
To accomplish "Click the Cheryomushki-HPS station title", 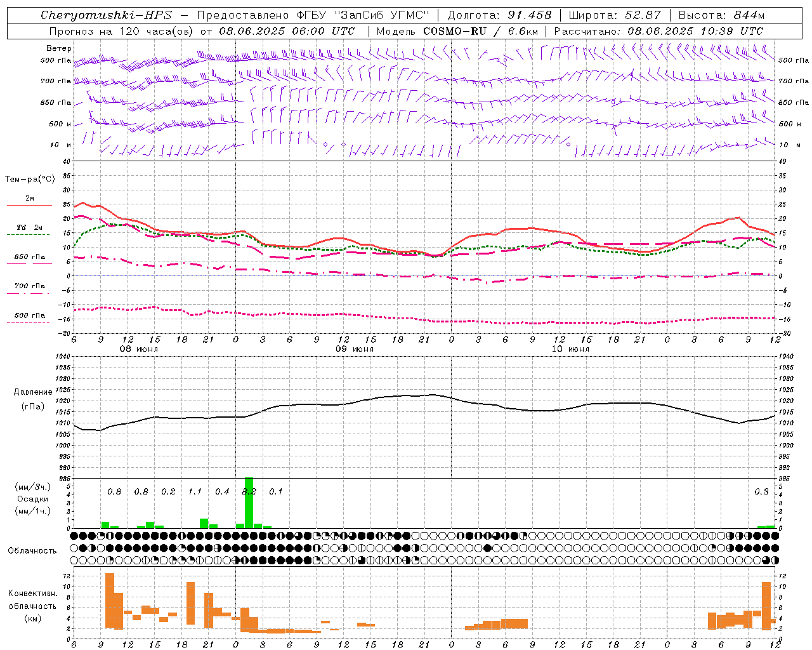I will click(106, 15).
